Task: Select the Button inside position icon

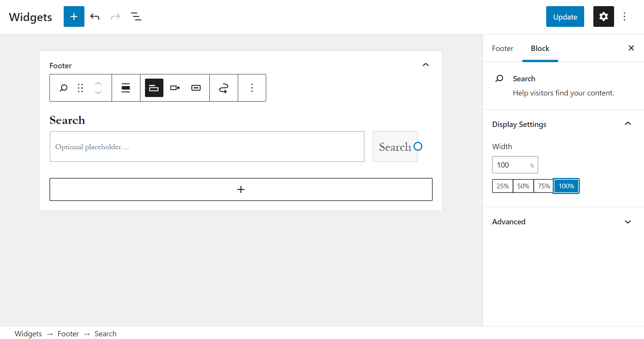Action: (175, 87)
